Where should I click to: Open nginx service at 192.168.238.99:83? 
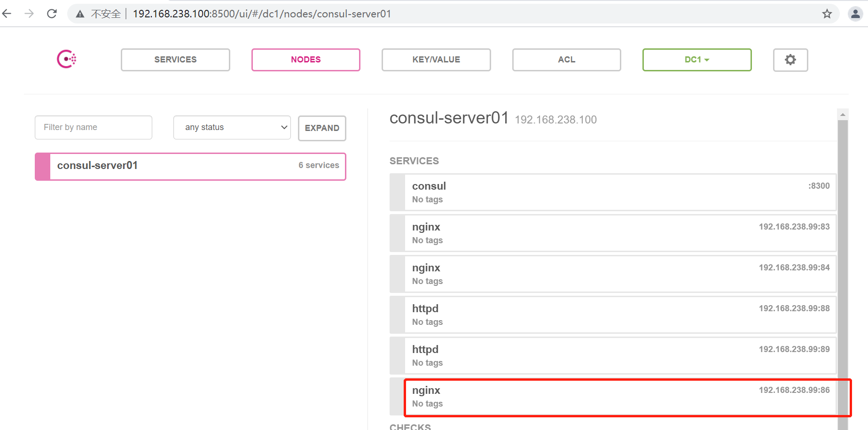[x=613, y=233]
